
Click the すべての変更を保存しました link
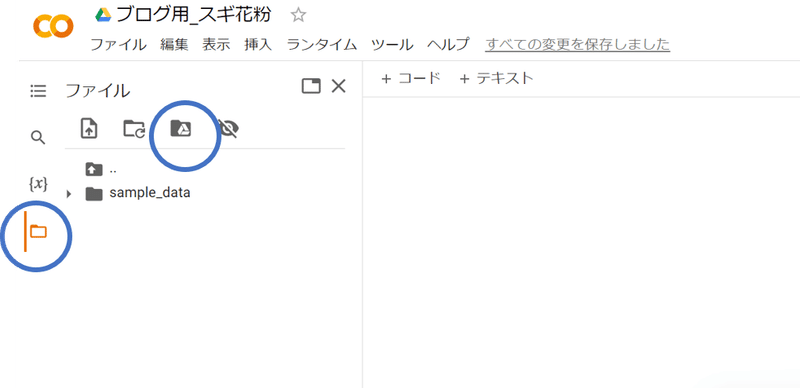(578, 44)
